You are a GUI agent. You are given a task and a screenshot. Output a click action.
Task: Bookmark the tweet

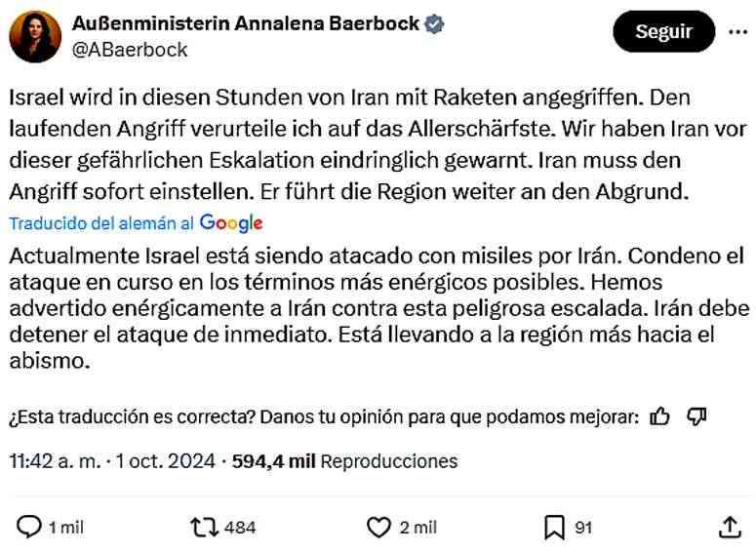[x=554, y=527]
